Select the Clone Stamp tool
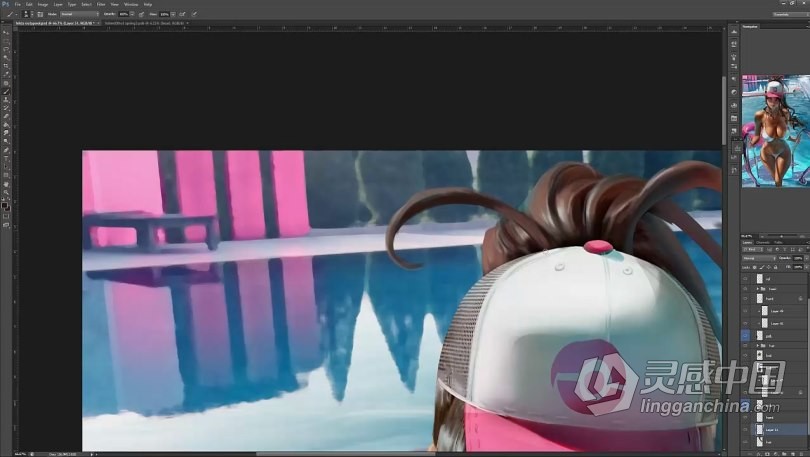The image size is (810, 457). click(x=6, y=100)
